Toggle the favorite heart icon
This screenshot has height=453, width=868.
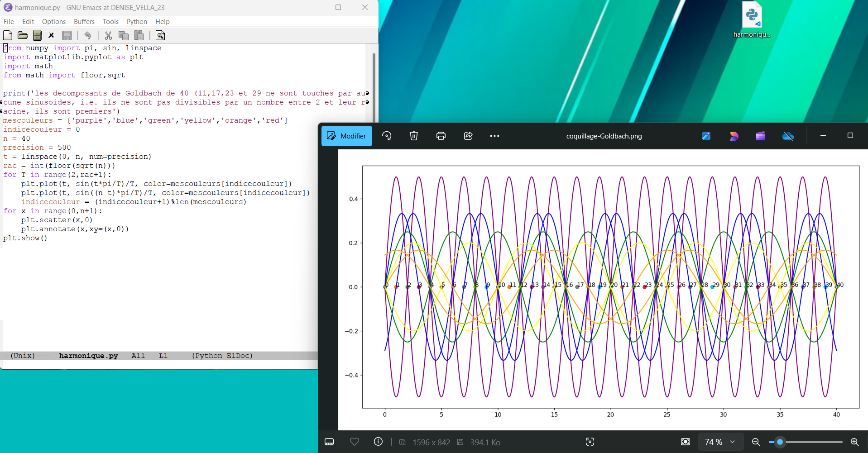point(355,442)
